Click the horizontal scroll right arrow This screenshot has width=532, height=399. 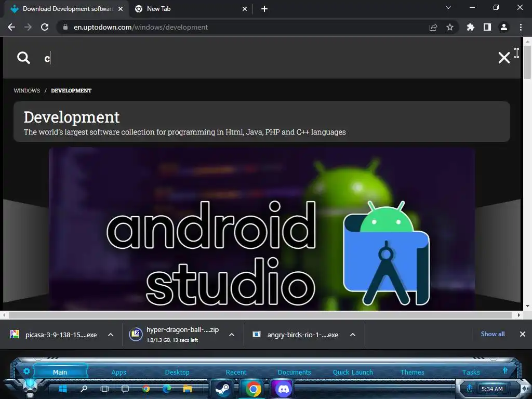pos(519,315)
